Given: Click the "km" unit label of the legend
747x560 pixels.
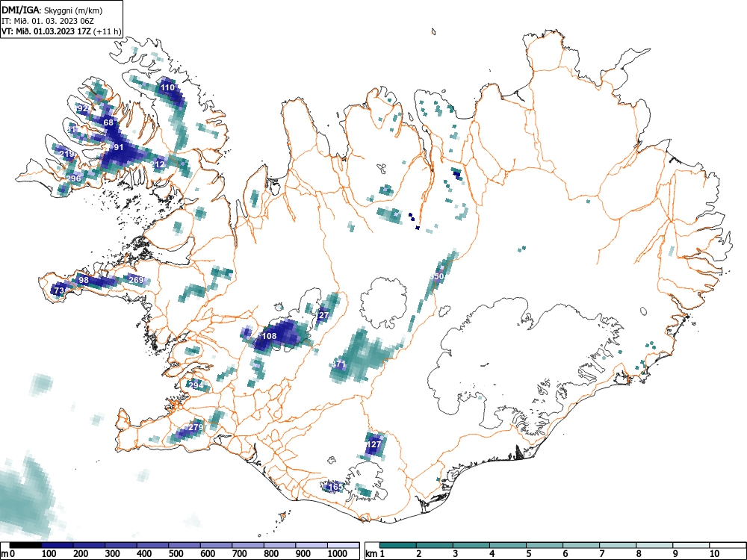Looking at the screenshot, I should [371, 554].
